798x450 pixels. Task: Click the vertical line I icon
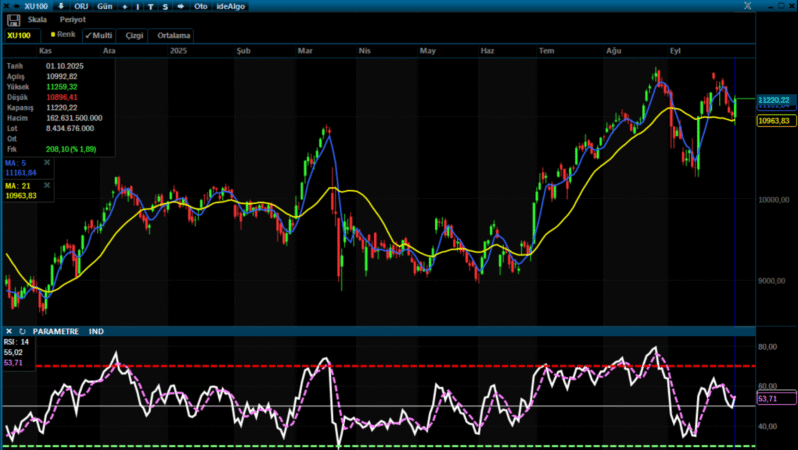[138, 6]
